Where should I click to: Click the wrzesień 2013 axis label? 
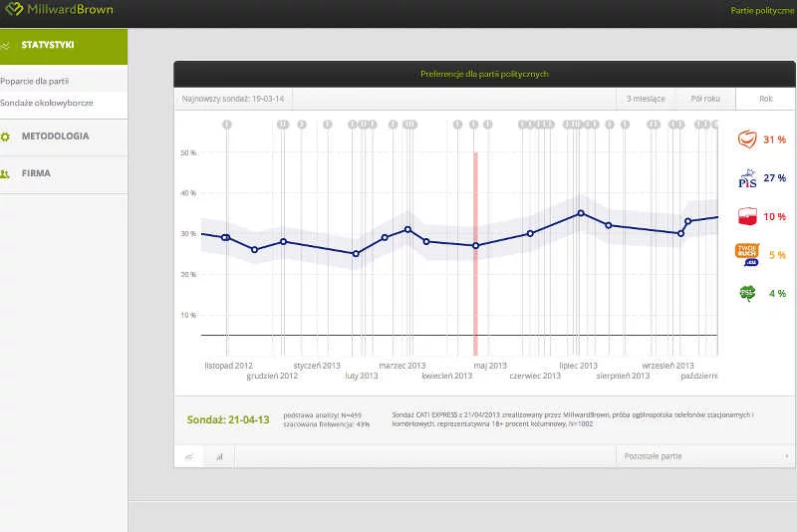(x=667, y=366)
